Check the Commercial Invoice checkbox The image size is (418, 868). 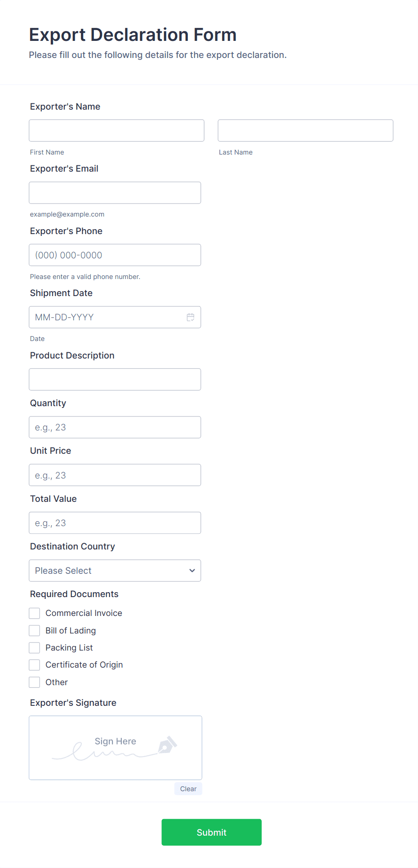point(34,613)
